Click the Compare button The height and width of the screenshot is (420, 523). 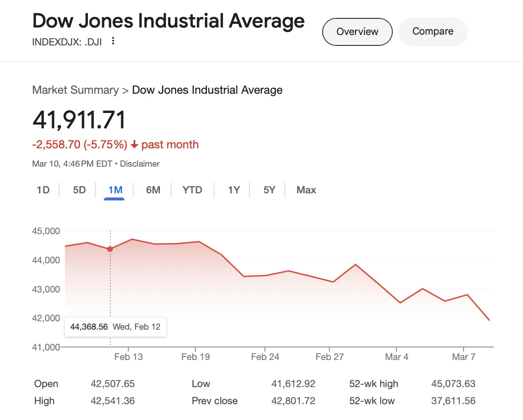(433, 32)
